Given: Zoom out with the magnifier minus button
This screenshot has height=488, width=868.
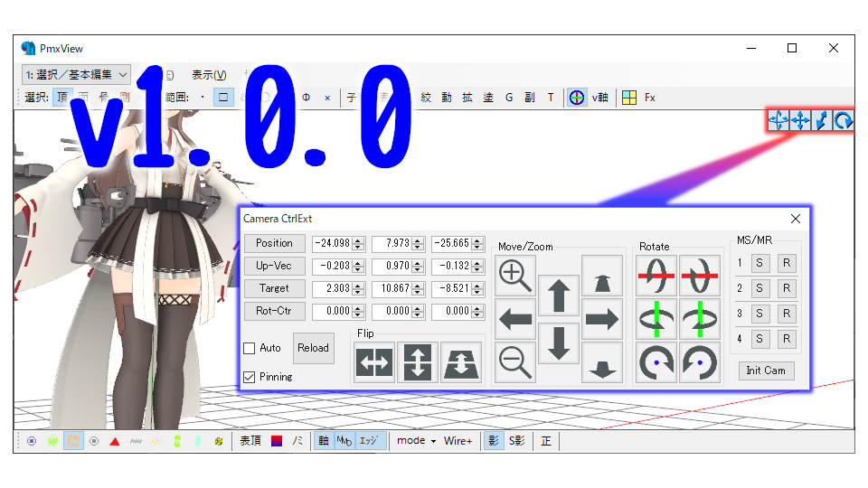Looking at the screenshot, I should coord(514,361).
